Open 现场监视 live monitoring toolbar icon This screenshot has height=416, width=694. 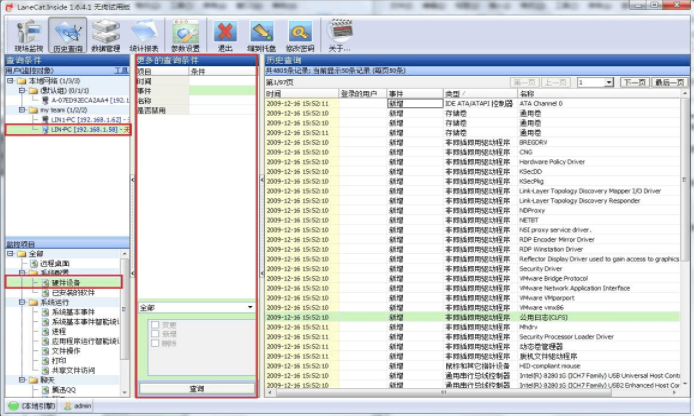pos(26,34)
